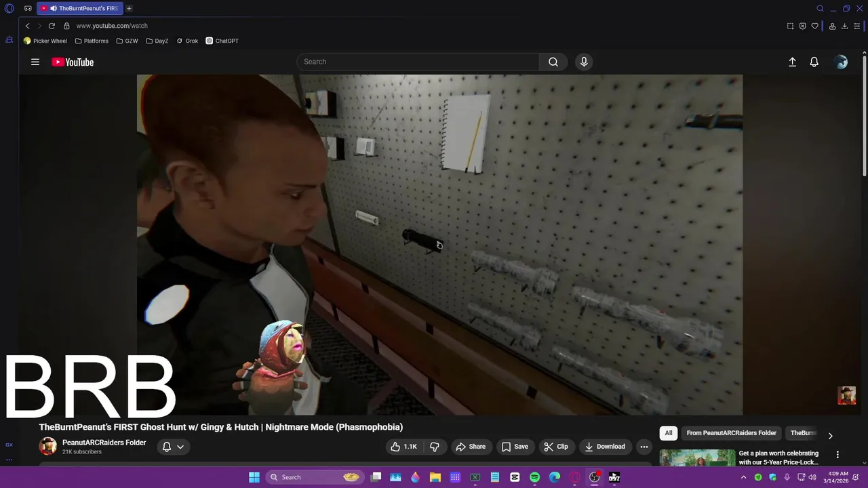Open the PeanutARCRaiders Folder channel name

(x=104, y=443)
